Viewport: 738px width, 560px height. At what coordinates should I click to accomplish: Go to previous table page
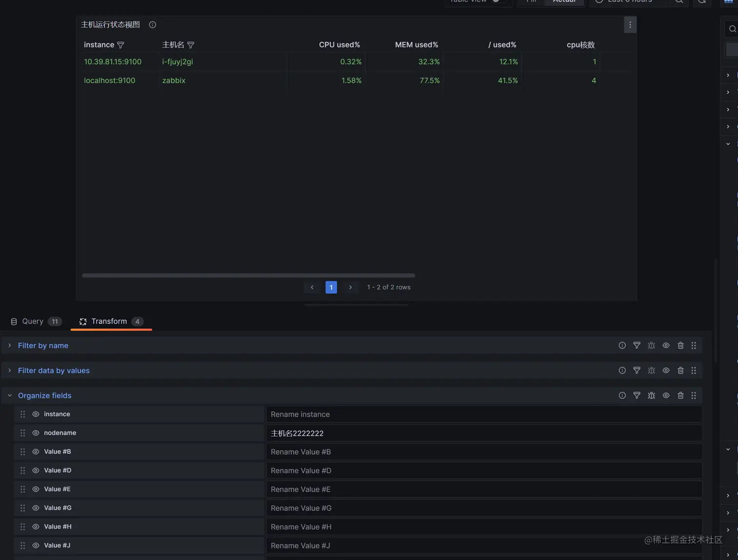tap(312, 287)
